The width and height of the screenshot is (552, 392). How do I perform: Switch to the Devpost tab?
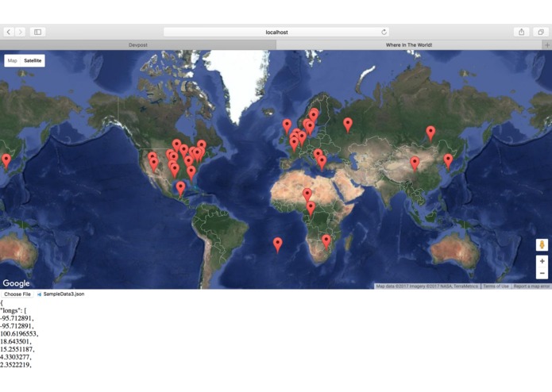click(138, 45)
